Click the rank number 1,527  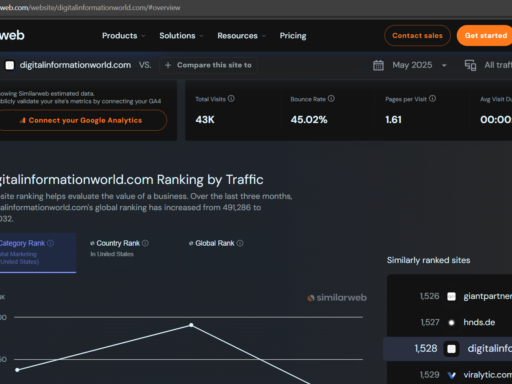430,322
